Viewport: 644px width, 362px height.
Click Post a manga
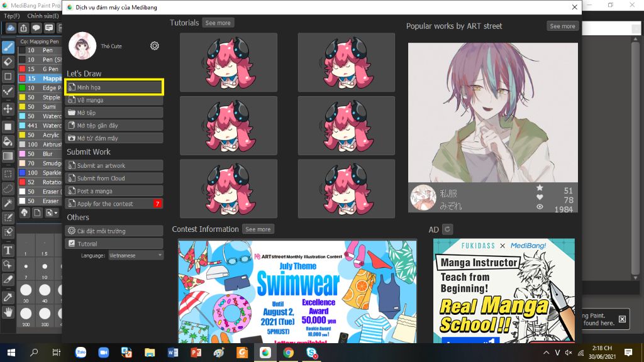click(114, 191)
